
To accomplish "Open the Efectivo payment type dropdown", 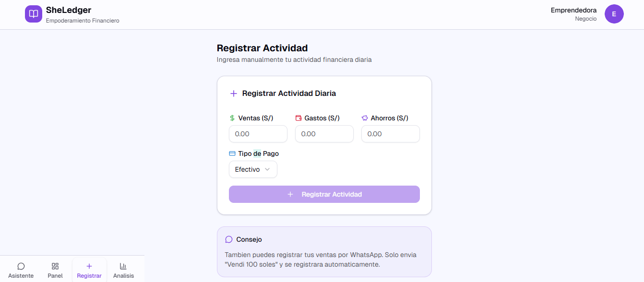I will 248,169.
